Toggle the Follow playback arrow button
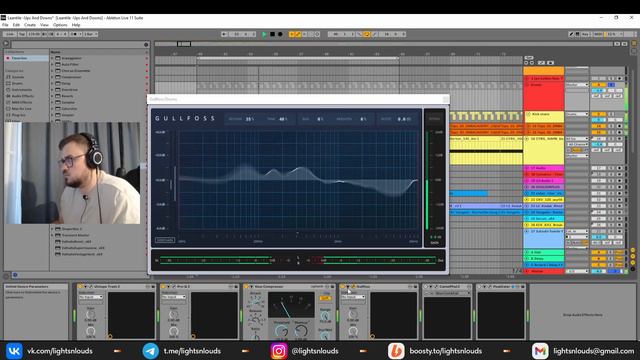 (224, 34)
